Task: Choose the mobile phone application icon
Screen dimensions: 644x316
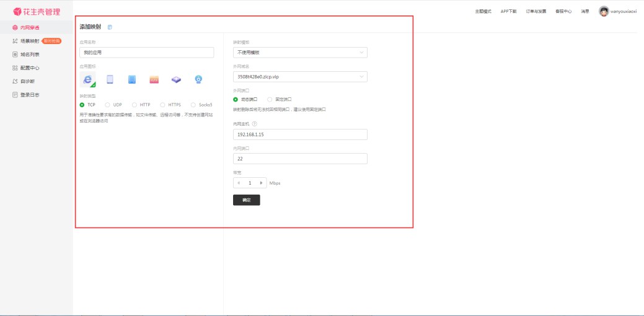Action: tap(110, 79)
